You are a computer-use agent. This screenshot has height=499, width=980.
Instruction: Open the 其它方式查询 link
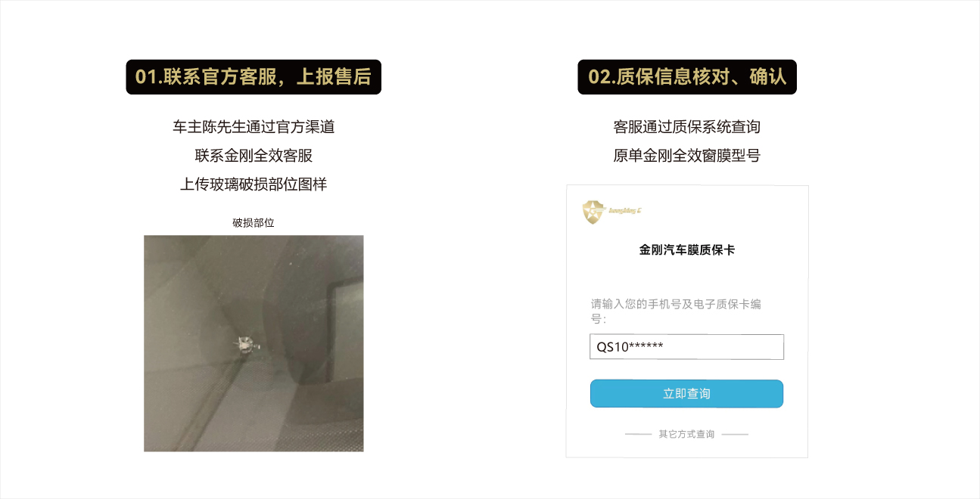coord(686,435)
